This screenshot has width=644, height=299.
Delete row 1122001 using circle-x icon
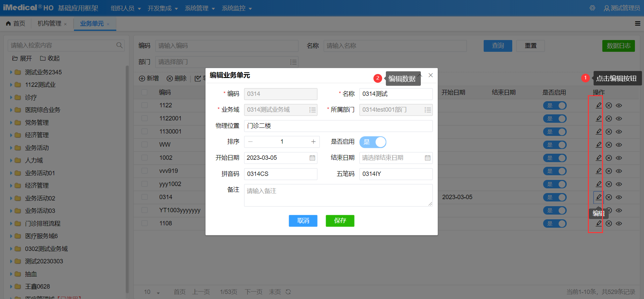tap(609, 118)
